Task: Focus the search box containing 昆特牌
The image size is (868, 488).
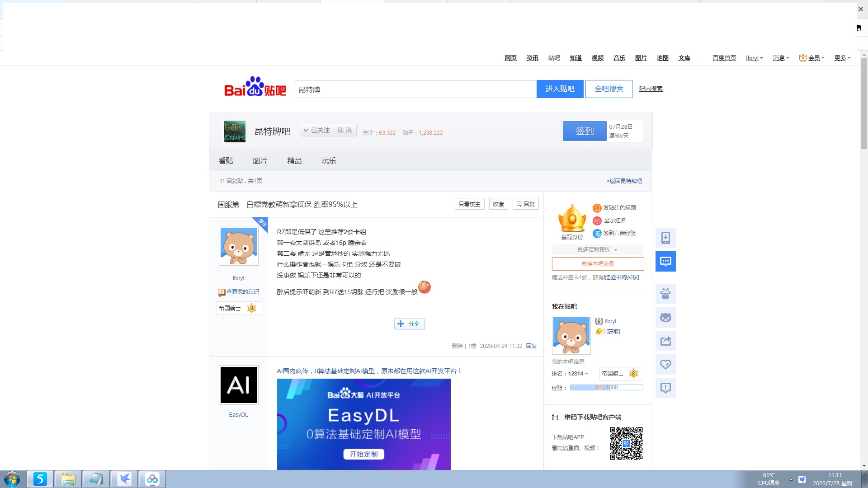Action: [x=415, y=89]
